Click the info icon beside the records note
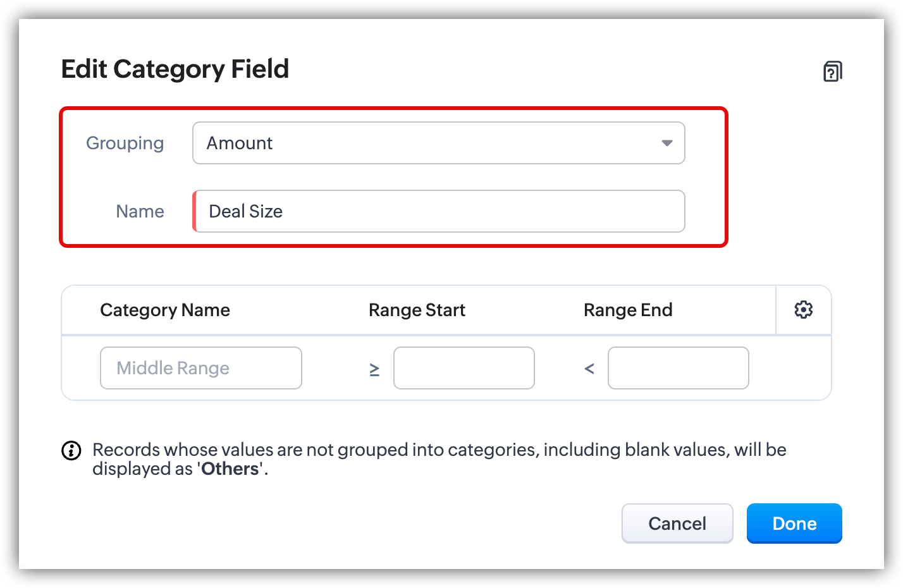903x588 pixels. [71, 451]
